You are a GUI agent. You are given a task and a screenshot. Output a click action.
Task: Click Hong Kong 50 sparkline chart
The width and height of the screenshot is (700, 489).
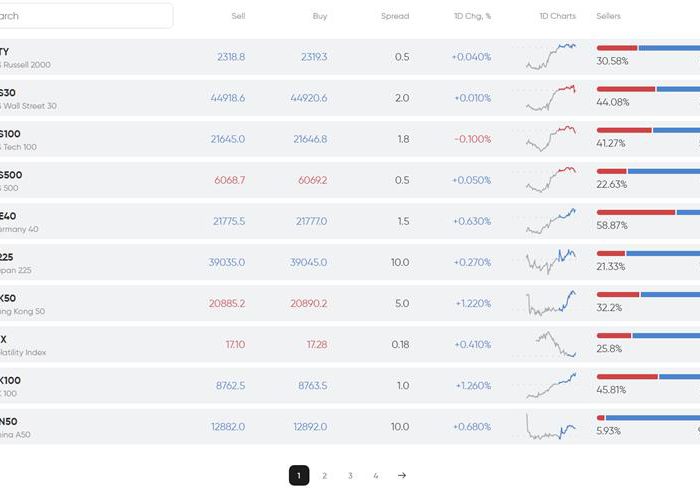551,303
